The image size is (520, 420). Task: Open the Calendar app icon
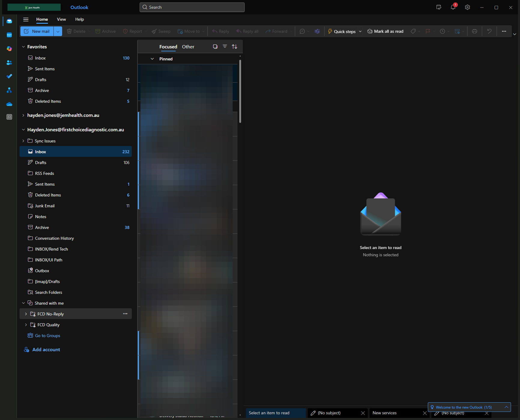coord(9,35)
